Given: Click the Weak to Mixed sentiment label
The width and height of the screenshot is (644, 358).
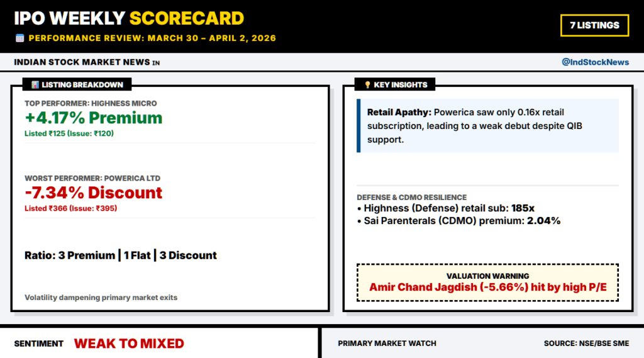Looking at the screenshot, I should [x=129, y=344].
